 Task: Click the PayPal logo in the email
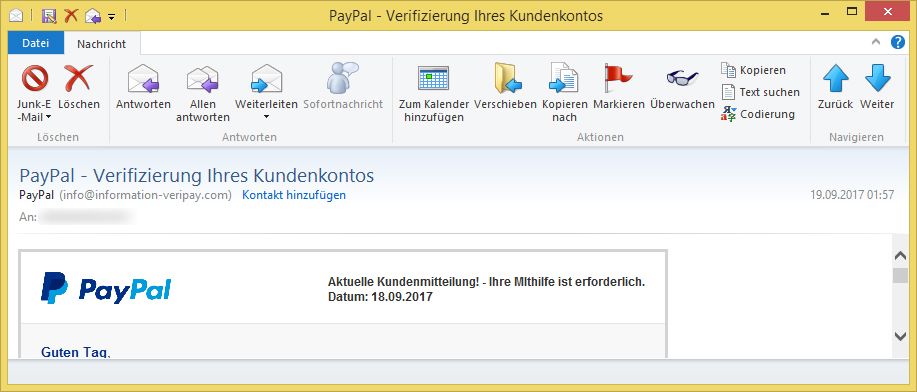(x=106, y=288)
